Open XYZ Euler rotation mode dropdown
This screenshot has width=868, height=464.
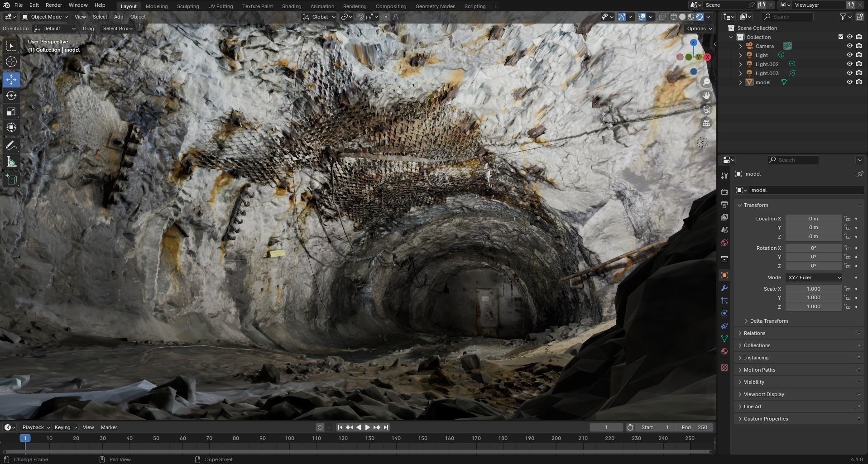[x=814, y=277]
